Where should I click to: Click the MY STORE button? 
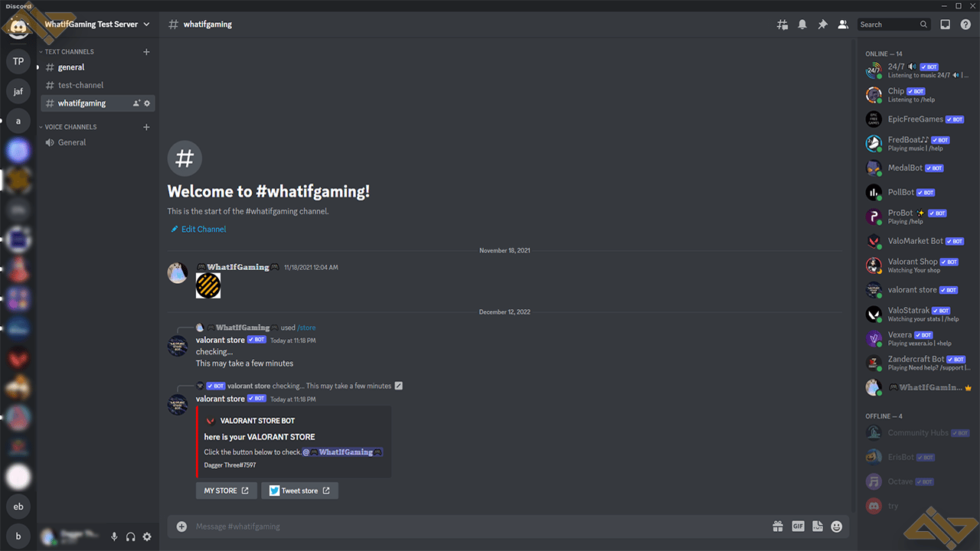[x=227, y=491]
